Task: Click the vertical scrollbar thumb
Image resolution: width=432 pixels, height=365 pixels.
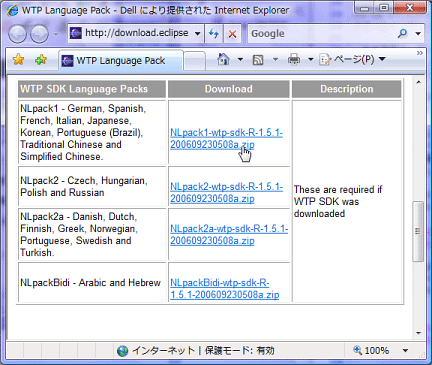Action: (418, 231)
